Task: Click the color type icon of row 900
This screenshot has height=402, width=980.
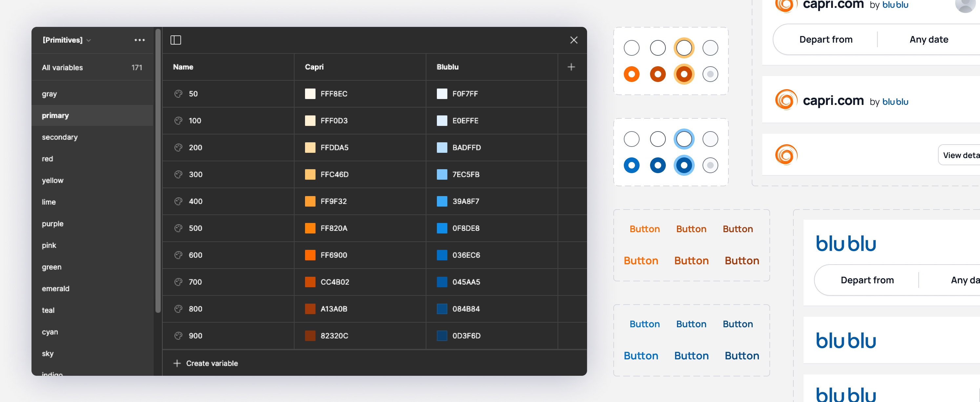Action: tap(178, 335)
